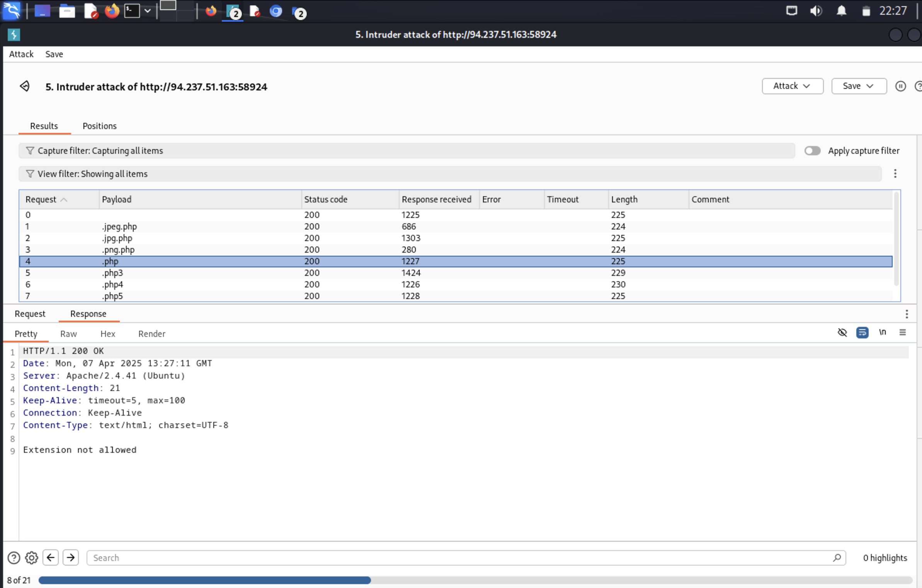Click the response Search input field
This screenshot has height=588, width=922.
coord(466,558)
